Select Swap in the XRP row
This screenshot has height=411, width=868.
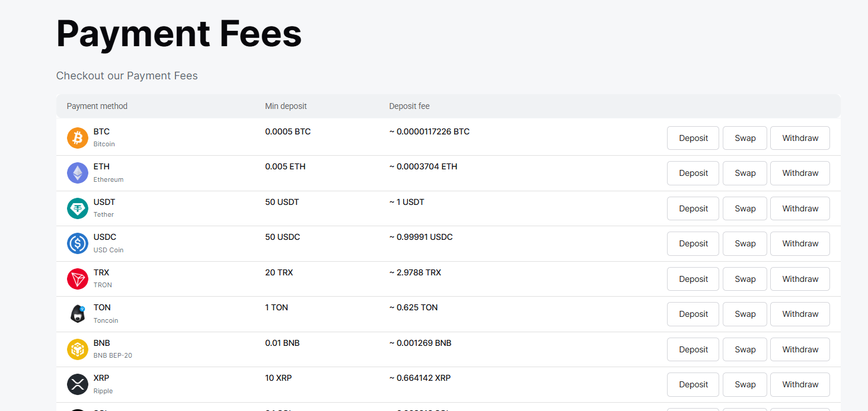[x=745, y=384]
